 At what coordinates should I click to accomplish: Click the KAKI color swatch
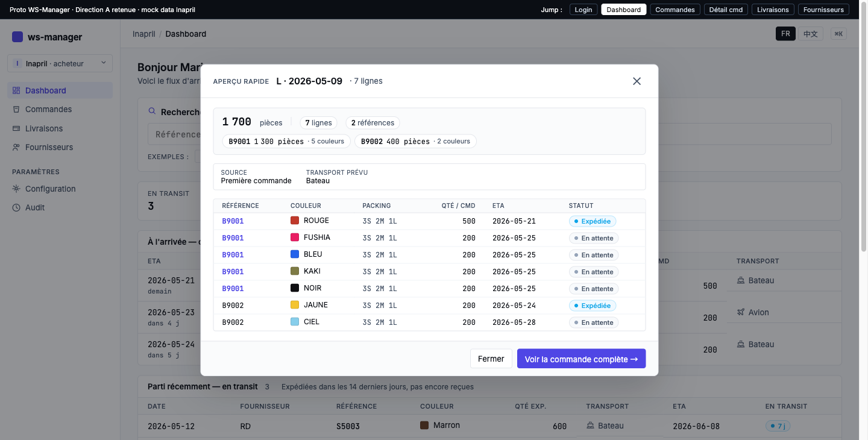[295, 271]
